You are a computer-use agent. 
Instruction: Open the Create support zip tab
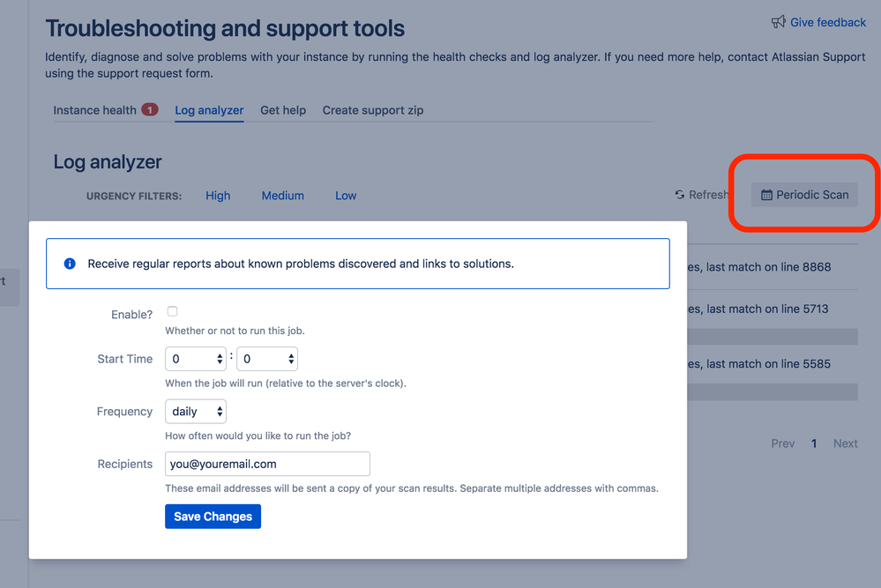(x=372, y=109)
